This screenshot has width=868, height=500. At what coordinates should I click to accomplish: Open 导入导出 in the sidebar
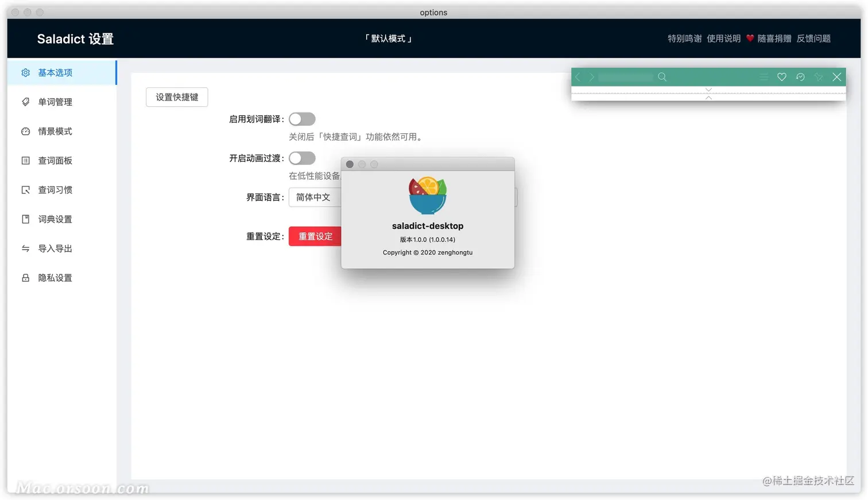tap(62, 249)
